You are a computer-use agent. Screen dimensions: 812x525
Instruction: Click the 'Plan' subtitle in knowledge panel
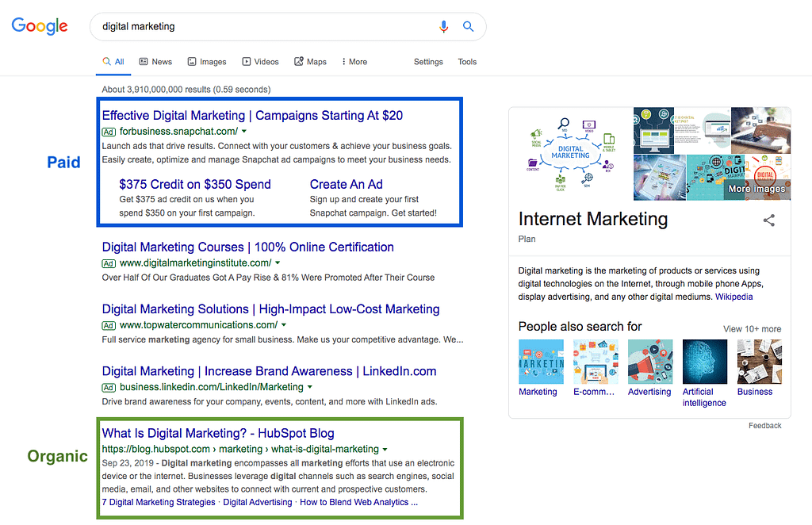point(527,240)
